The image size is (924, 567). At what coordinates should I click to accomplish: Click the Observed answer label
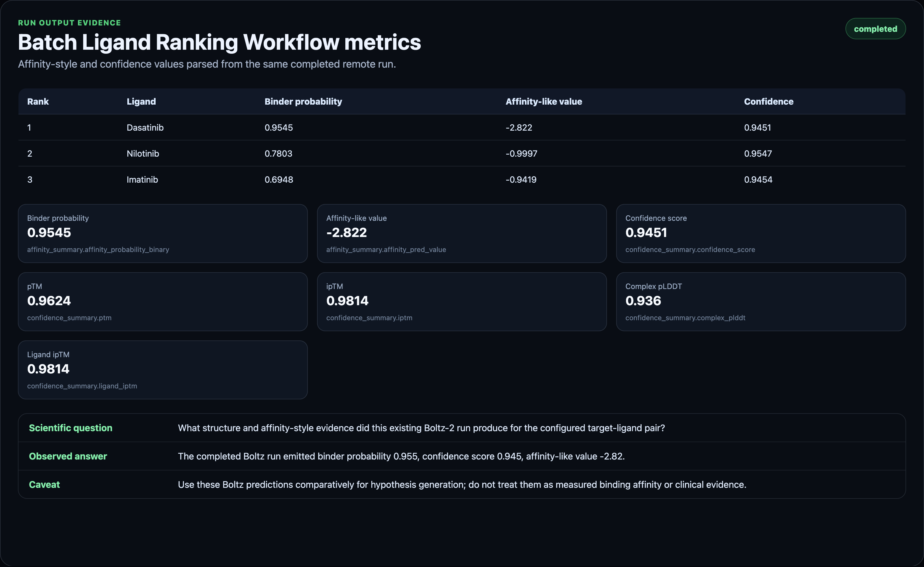coord(68,456)
